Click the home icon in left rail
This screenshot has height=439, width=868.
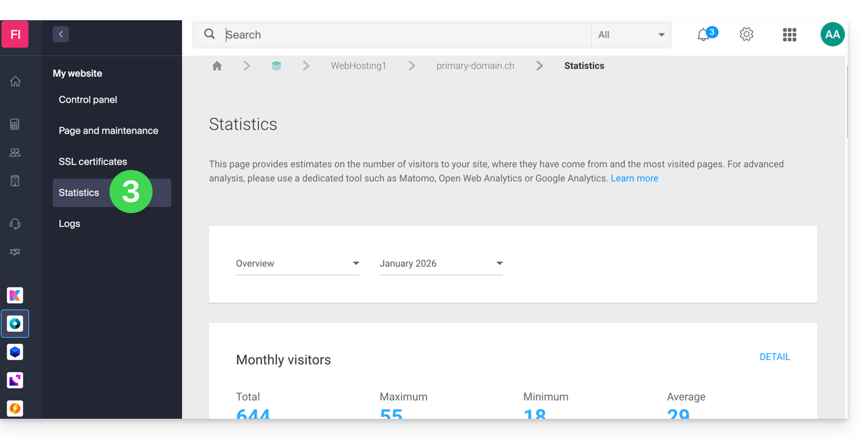tap(15, 82)
